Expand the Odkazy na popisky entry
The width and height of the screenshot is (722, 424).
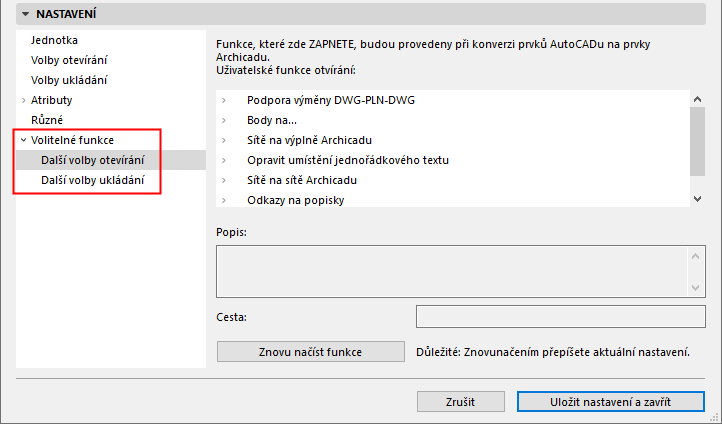coord(225,200)
